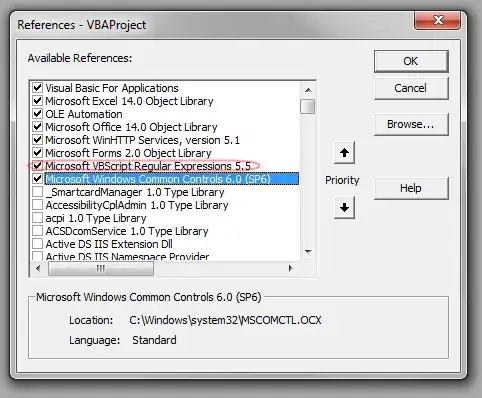
Task: Click the list's vertical scroll up arrow
Action: coord(308,90)
